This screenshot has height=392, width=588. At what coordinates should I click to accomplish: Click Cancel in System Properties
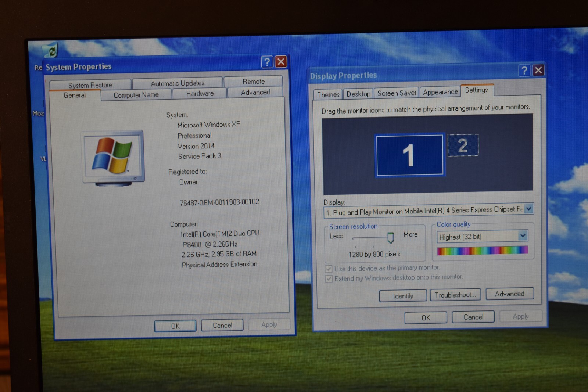[x=222, y=325]
